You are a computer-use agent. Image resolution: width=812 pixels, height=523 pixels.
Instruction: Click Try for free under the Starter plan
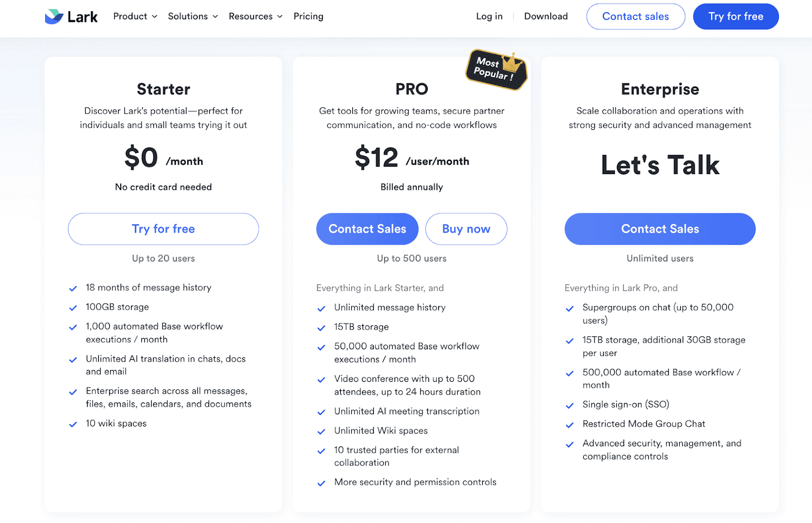(163, 229)
